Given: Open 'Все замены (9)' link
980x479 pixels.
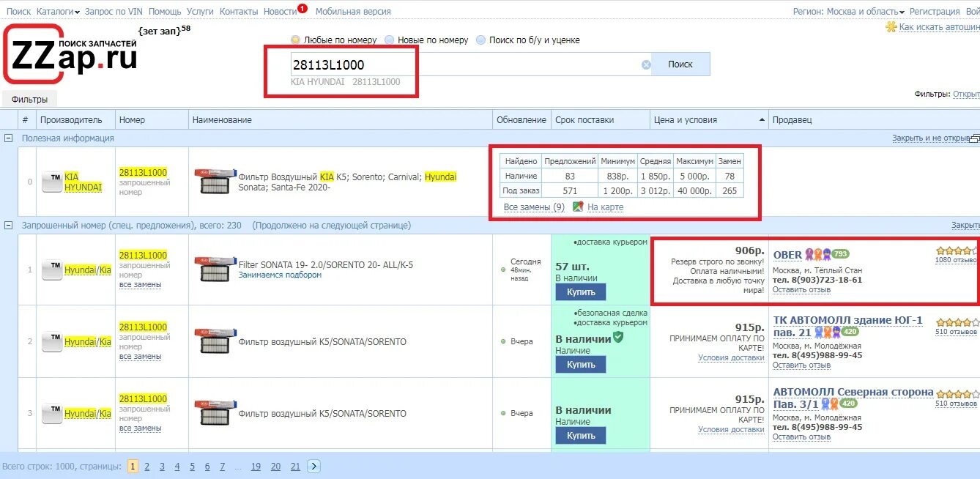Looking at the screenshot, I should pyautogui.click(x=534, y=207).
